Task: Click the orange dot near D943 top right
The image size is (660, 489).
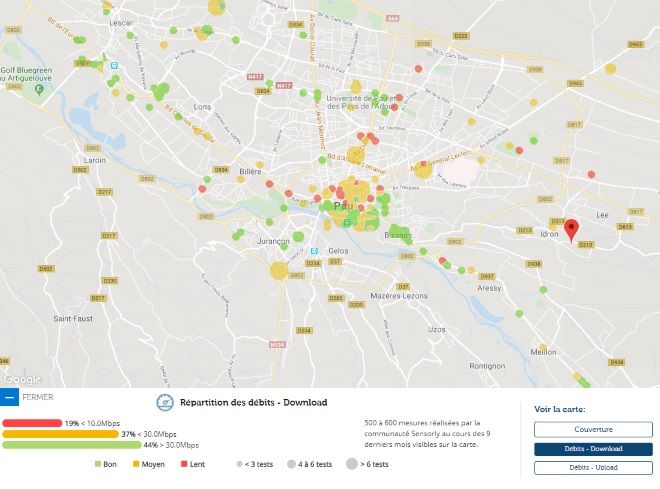Action: point(610,69)
